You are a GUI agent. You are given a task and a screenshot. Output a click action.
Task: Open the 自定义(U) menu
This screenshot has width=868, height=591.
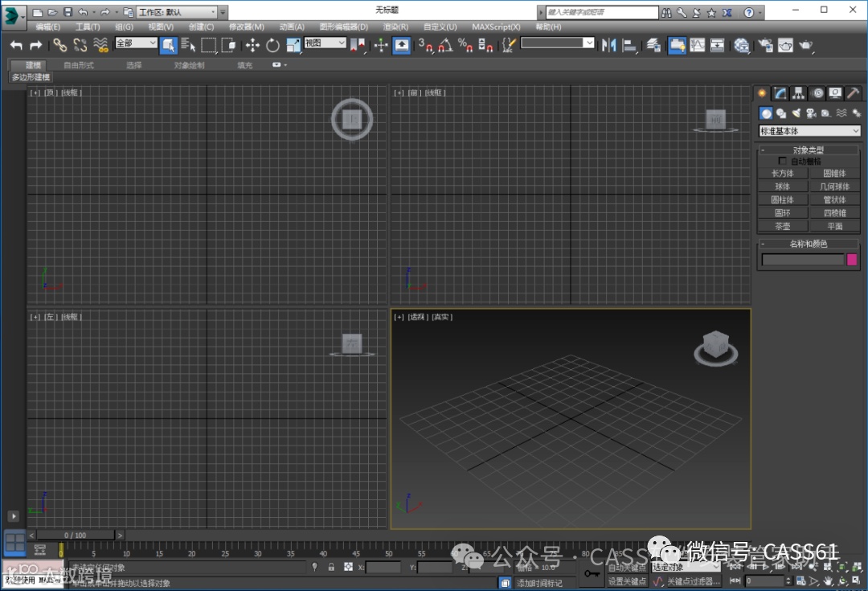click(x=440, y=27)
